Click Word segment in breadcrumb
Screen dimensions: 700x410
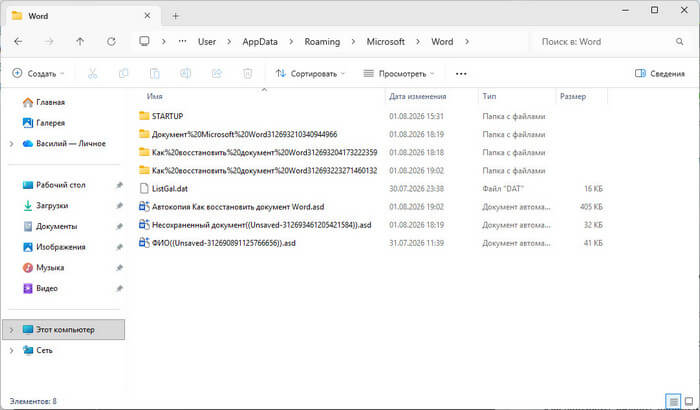(442, 42)
